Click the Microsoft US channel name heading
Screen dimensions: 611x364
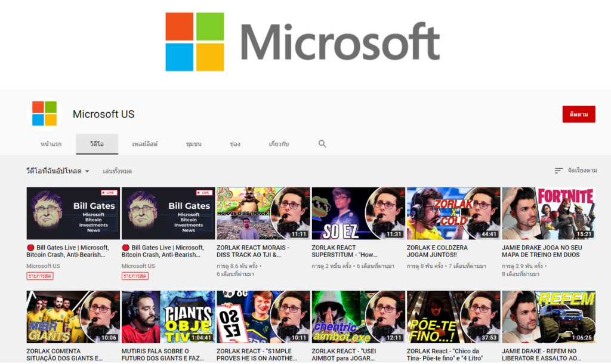pos(104,114)
